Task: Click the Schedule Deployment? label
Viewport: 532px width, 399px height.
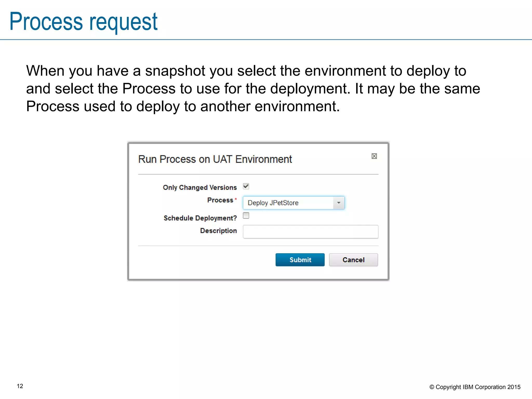Action: 200,218
